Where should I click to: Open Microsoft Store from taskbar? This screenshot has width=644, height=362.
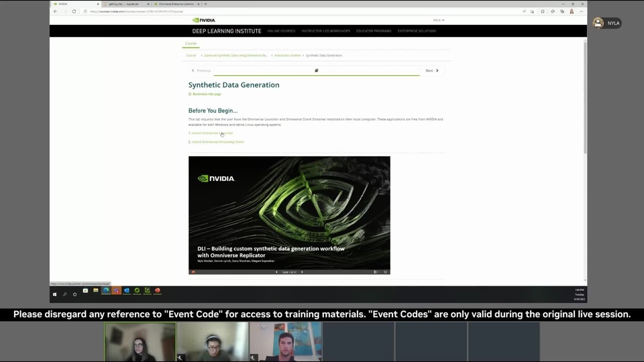[x=85, y=290]
